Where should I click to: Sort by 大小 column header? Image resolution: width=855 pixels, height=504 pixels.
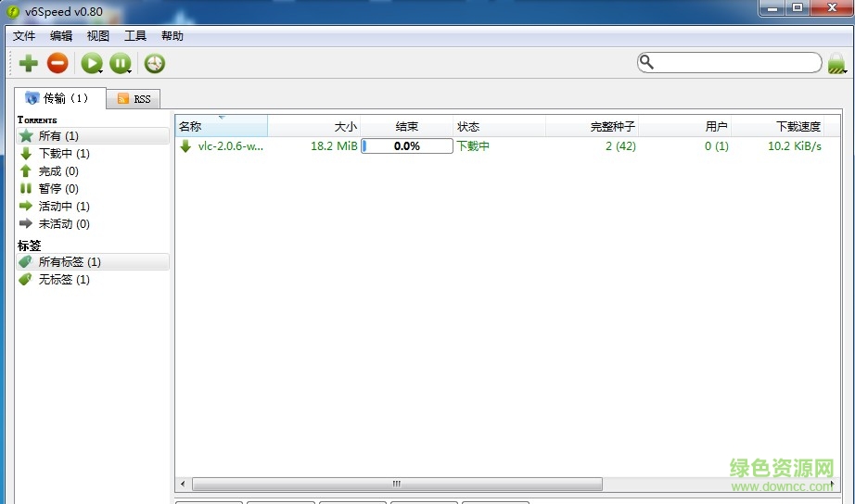point(314,126)
